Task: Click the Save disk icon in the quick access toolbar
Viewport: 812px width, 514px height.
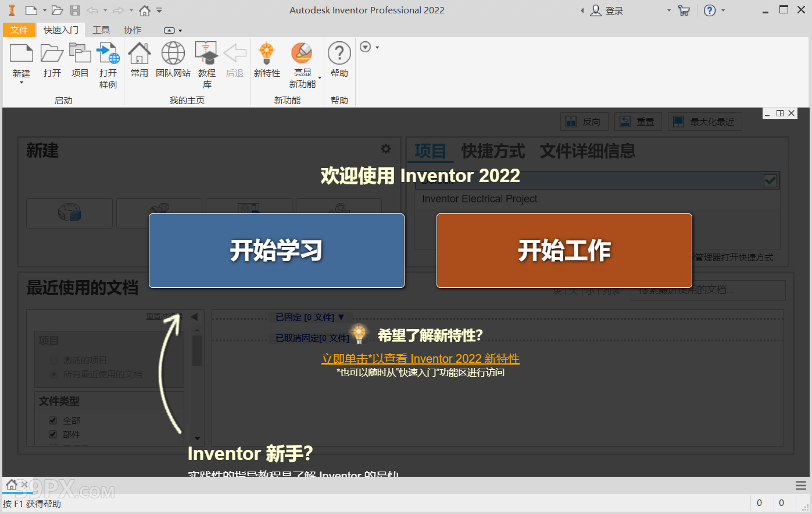Action: click(x=75, y=10)
